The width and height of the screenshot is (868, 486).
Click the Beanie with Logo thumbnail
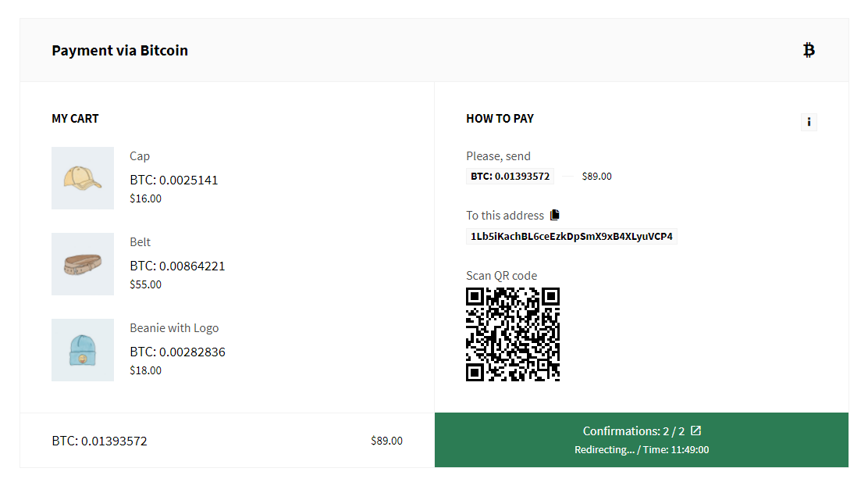83,350
